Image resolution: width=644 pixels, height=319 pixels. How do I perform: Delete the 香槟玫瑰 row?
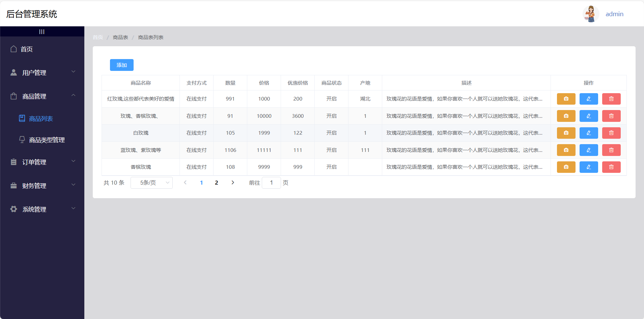point(611,167)
